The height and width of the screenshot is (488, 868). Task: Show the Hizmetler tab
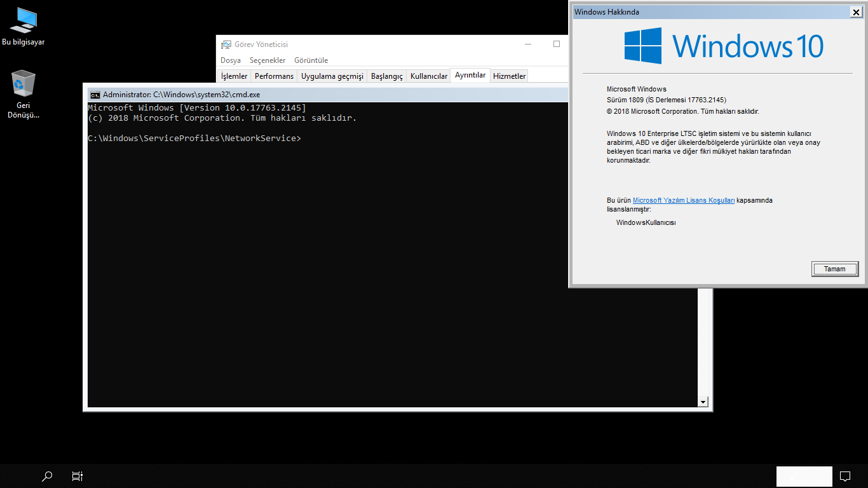tap(510, 76)
